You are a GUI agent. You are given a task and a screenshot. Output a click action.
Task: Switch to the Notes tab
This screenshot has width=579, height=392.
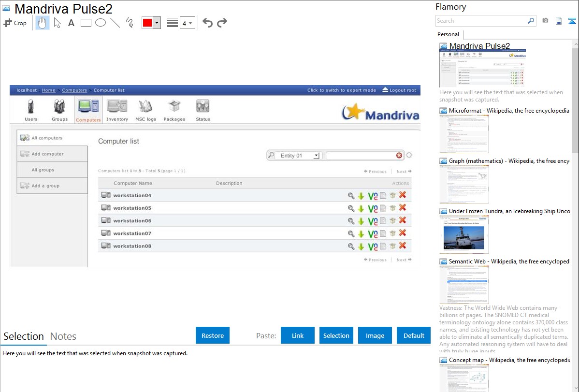tap(63, 336)
